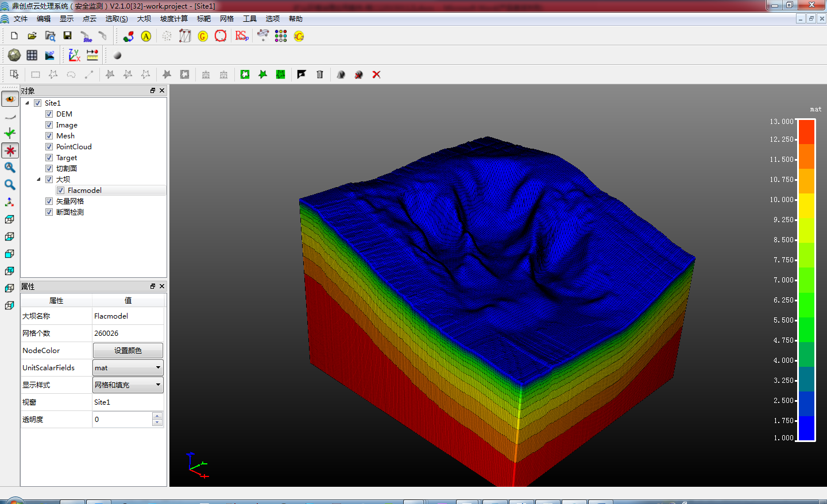Open the 点云 menu
Image resolution: width=827 pixels, height=504 pixels.
[x=90, y=19]
